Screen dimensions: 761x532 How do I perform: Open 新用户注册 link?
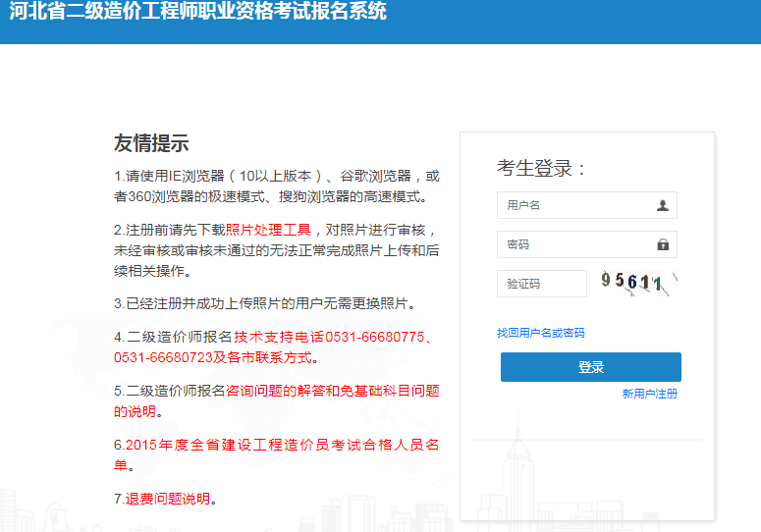[x=650, y=394]
